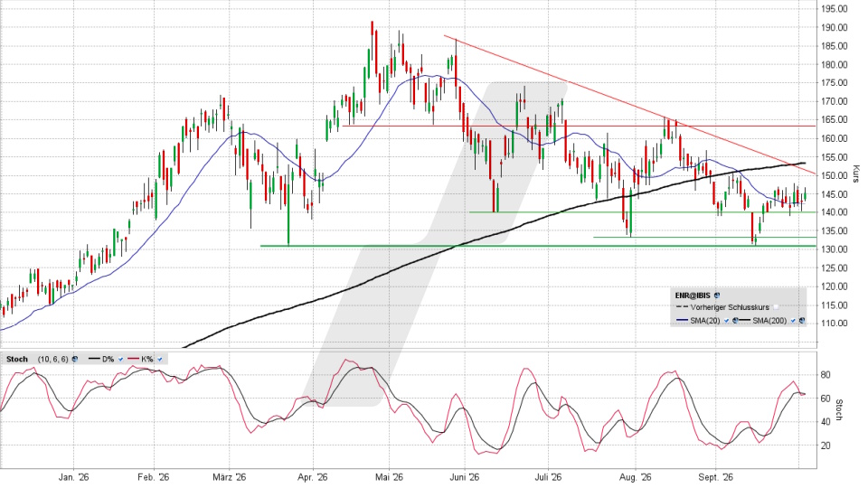Screen dimensions: 868x488
Task: Click the März '26 axis label
Action: (x=229, y=477)
